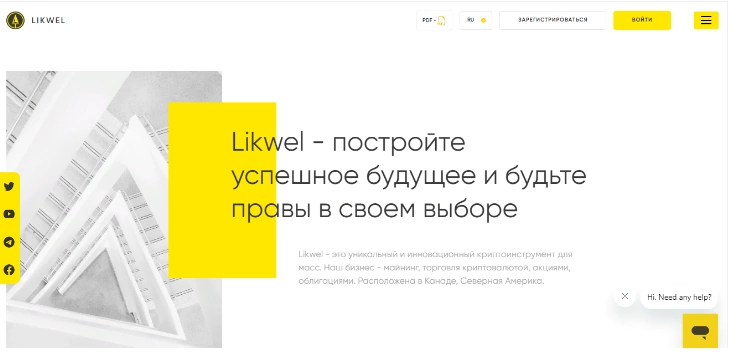Open the hamburger menu

(706, 20)
